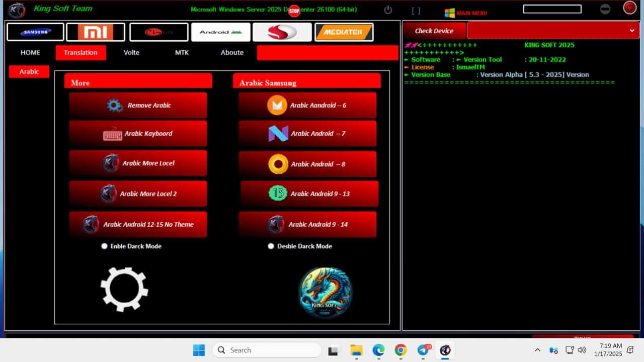This screenshot has height=362, width=644.
Task: Select the MediaTek brand logo
Action: pos(344,32)
